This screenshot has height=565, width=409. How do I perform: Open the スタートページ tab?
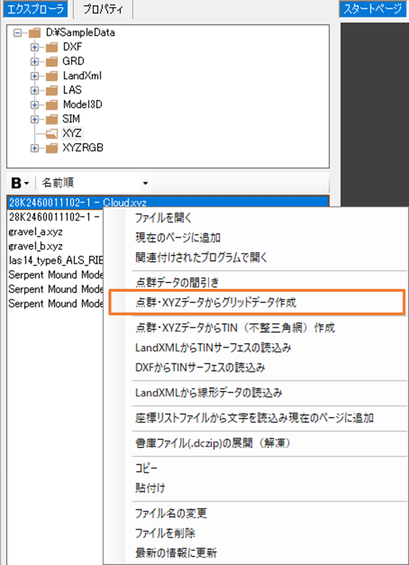(373, 9)
